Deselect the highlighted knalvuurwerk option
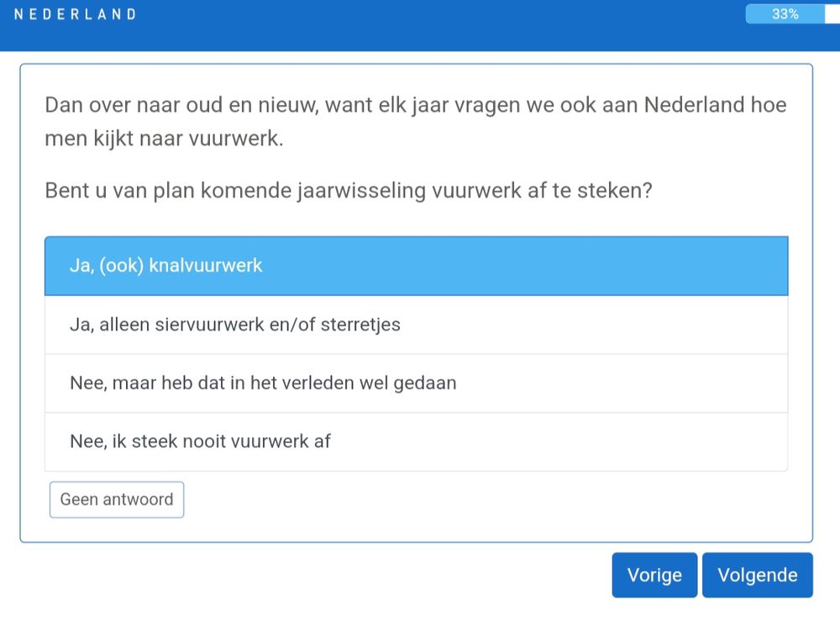This screenshot has width=840, height=627. 416,266
